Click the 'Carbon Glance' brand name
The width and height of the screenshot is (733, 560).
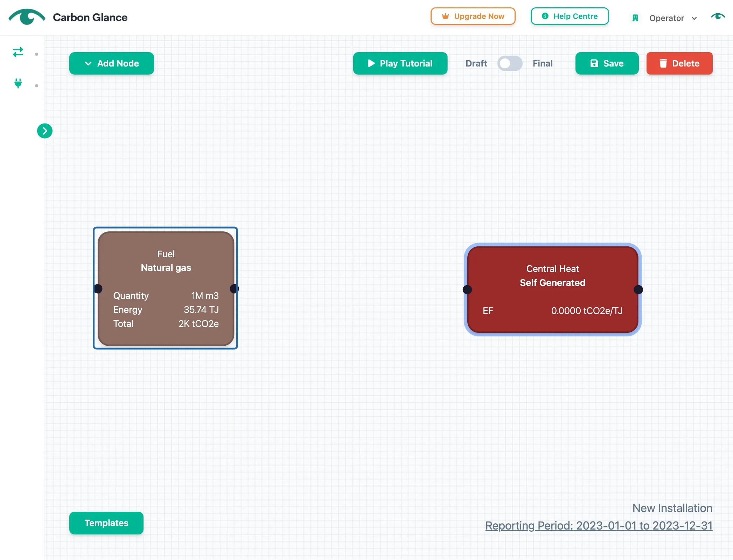pos(90,17)
